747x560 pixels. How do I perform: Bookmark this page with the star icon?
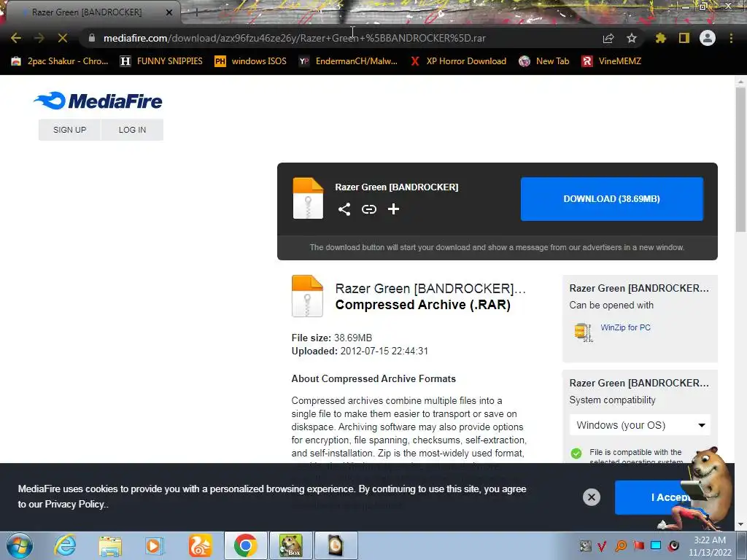[x=632, y=38]
